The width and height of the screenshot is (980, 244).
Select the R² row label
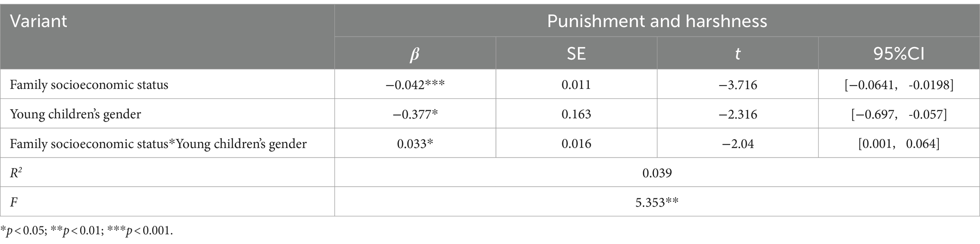pos(17,172)
